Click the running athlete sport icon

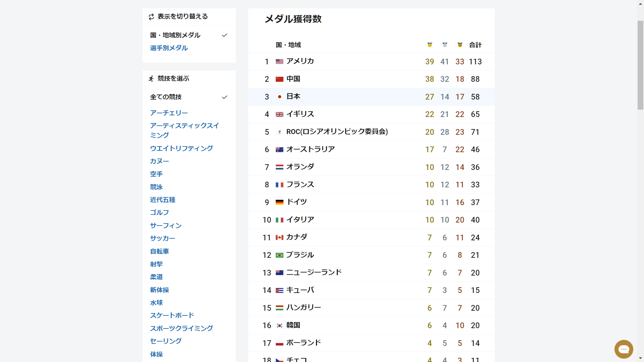[152, 79]
